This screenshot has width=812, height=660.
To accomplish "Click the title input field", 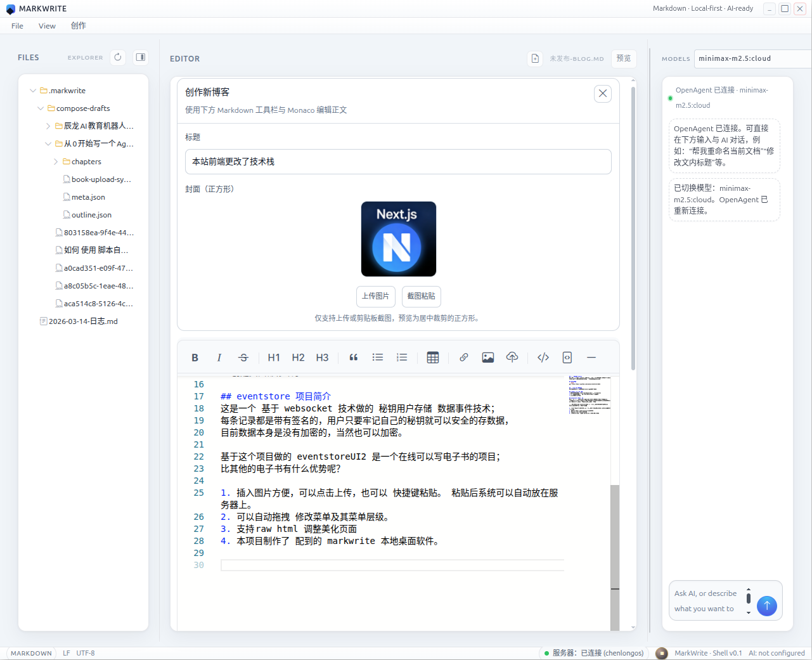I will click(x=398, y=162).
